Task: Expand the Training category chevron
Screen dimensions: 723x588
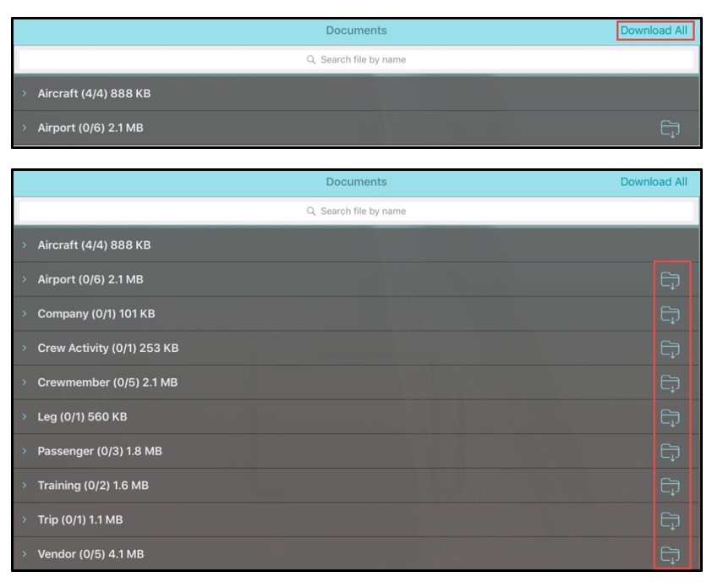Action: point(25,486)
